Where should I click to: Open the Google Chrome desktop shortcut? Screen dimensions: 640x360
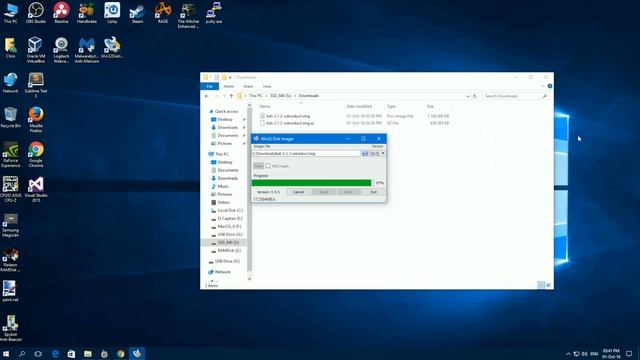36,154
